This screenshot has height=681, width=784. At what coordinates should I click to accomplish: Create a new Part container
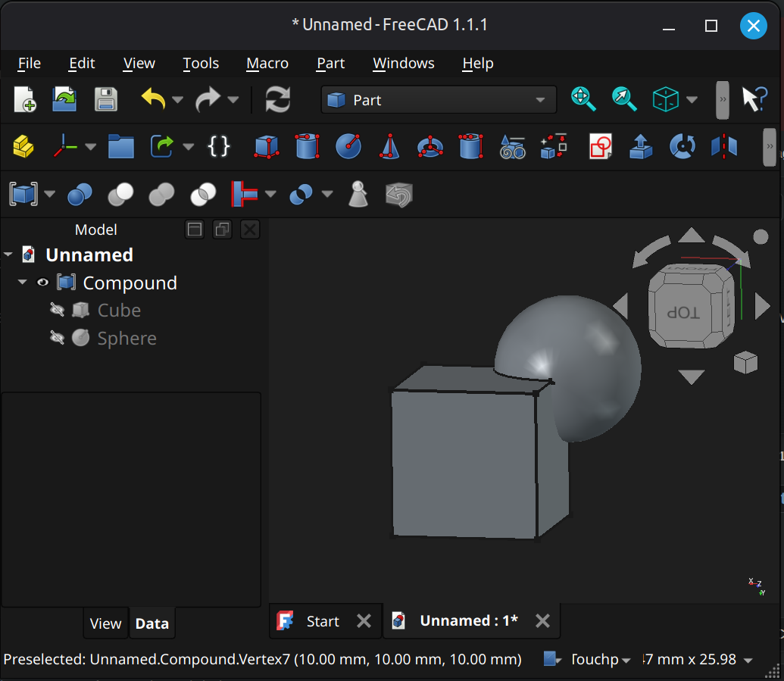23,146
